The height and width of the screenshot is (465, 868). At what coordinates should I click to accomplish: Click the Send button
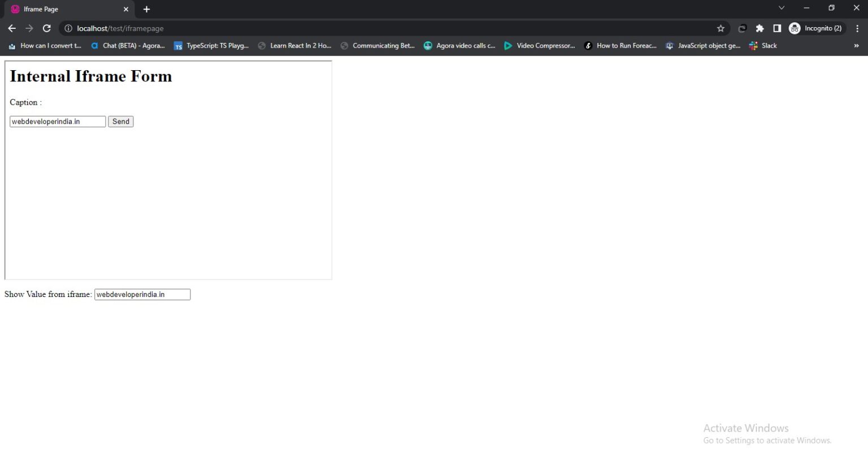coord(121,122)
